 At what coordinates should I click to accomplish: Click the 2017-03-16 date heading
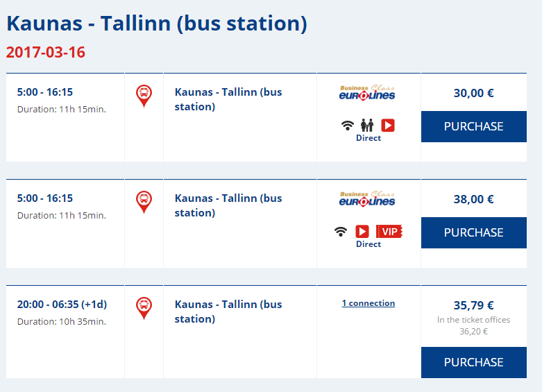coord(46,53)
